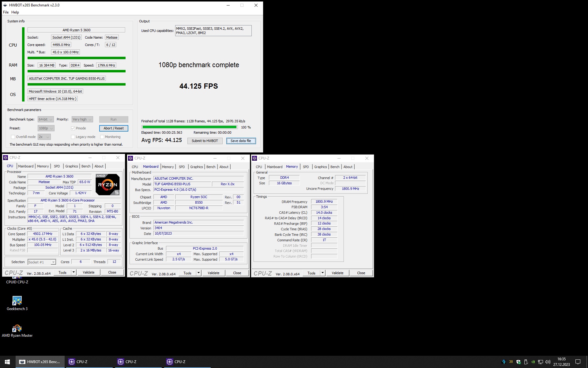Click the HWBOT x265 Benchmark title bar icon
The width and height of the screenshot is (588, 368).
coord(5,5)
